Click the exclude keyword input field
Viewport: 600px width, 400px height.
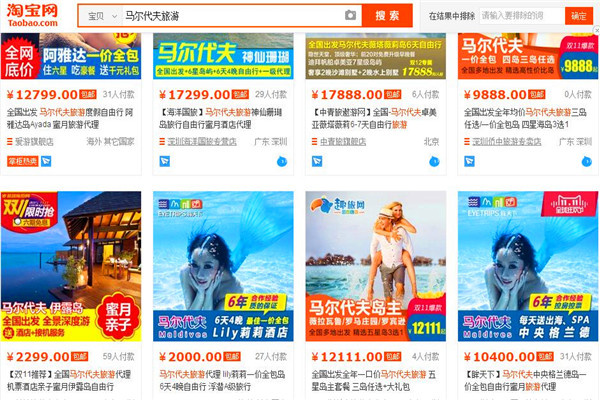(522, 16)
